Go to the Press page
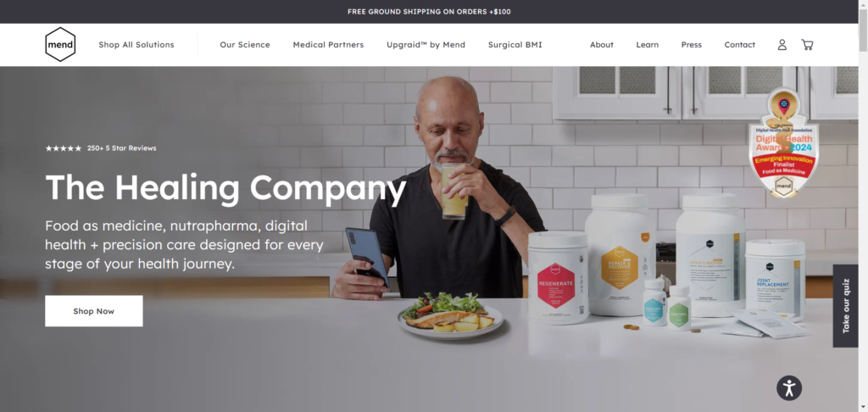 click(692, 45)
